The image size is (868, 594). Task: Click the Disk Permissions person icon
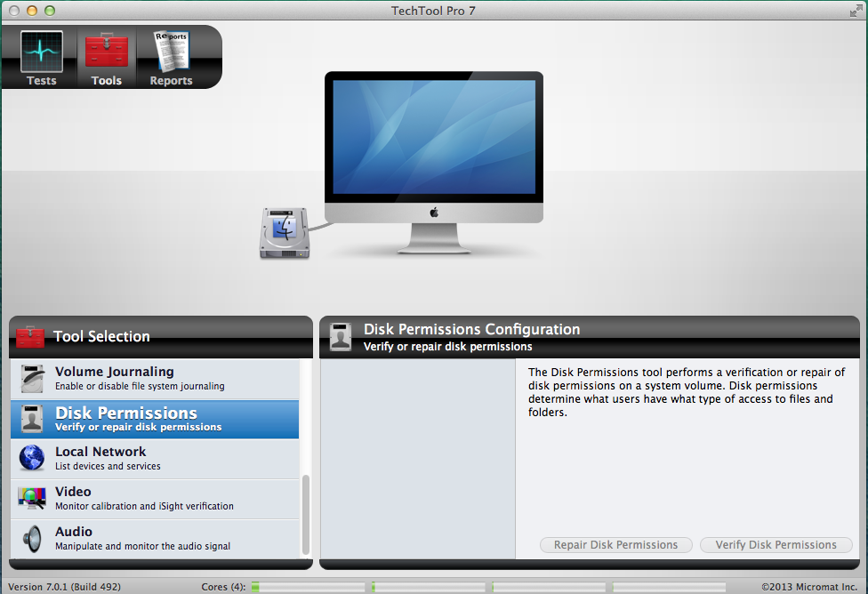point(32,419)
